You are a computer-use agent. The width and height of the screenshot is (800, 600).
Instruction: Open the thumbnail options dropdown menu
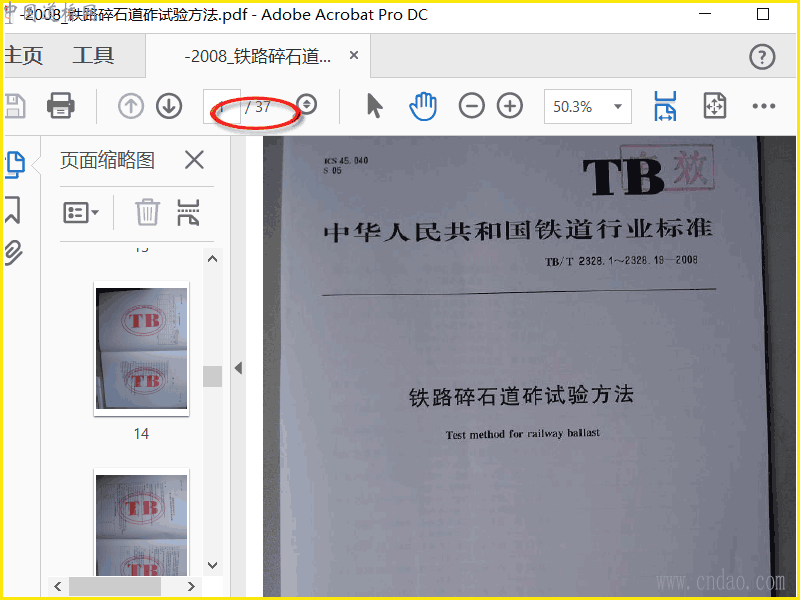[x=81, y=212]
